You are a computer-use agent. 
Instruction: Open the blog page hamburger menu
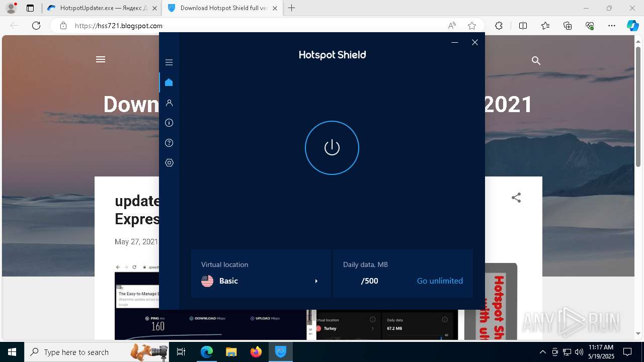coord(101,59)
